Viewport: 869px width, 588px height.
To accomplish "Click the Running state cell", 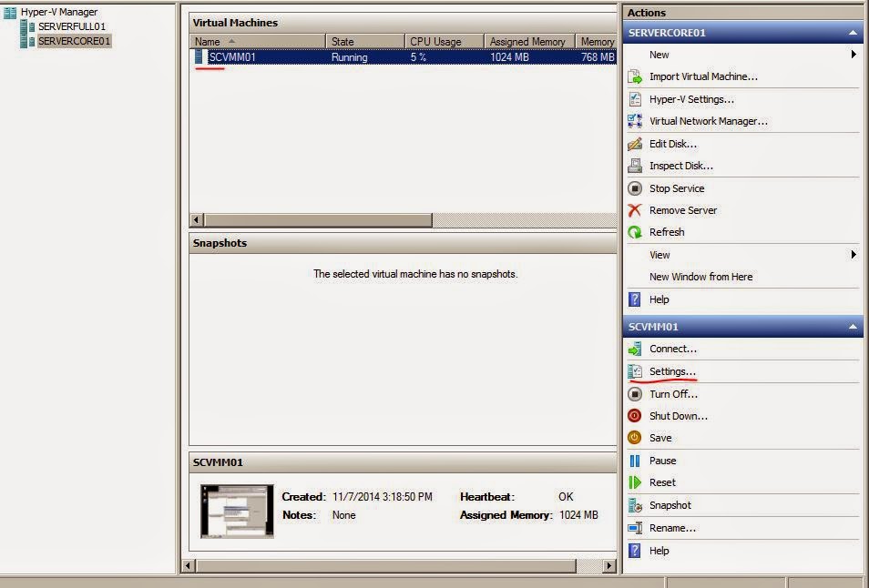I will tap(349, 57).
